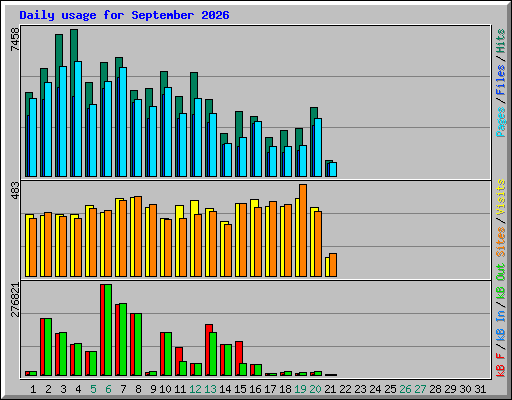Click the "Hits" legend label
The image size is (512, 400).
501,41
